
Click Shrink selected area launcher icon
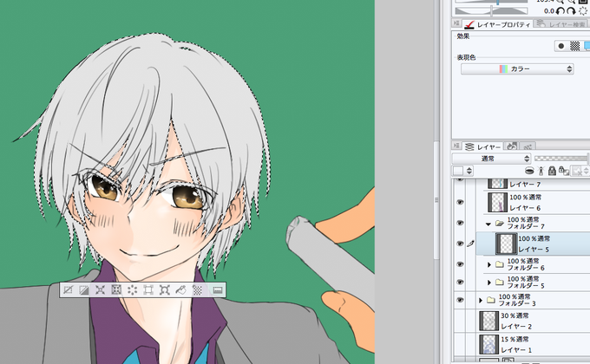point(116,290)
